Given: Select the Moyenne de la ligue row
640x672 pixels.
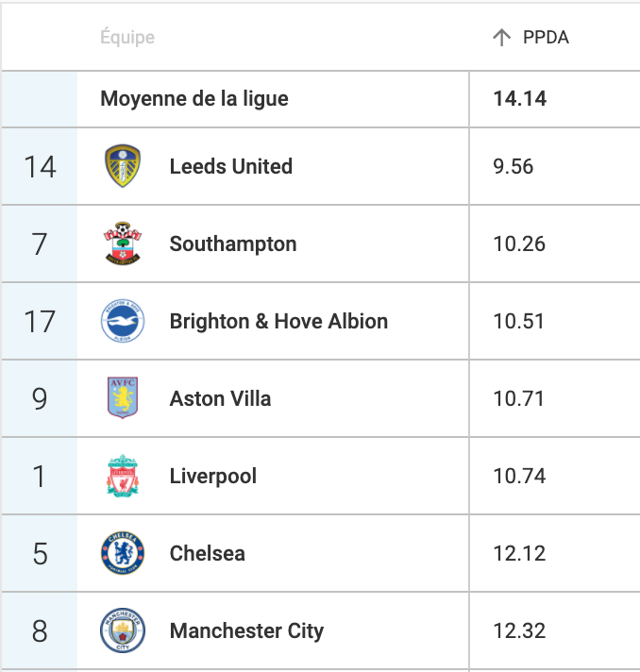Looking at the screenshot, I should [321, 99].
